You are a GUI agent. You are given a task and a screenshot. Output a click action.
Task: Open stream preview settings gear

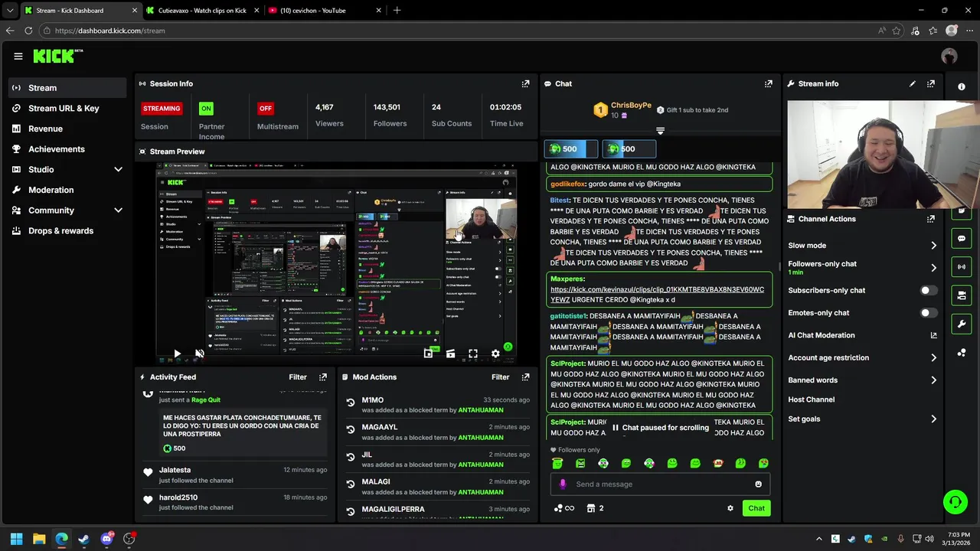click(495, 354)
